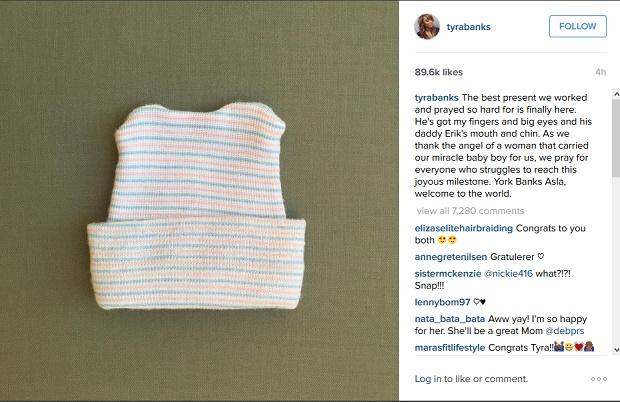Open the three-dot more options menu
The image size is (620, 402).
599,379
